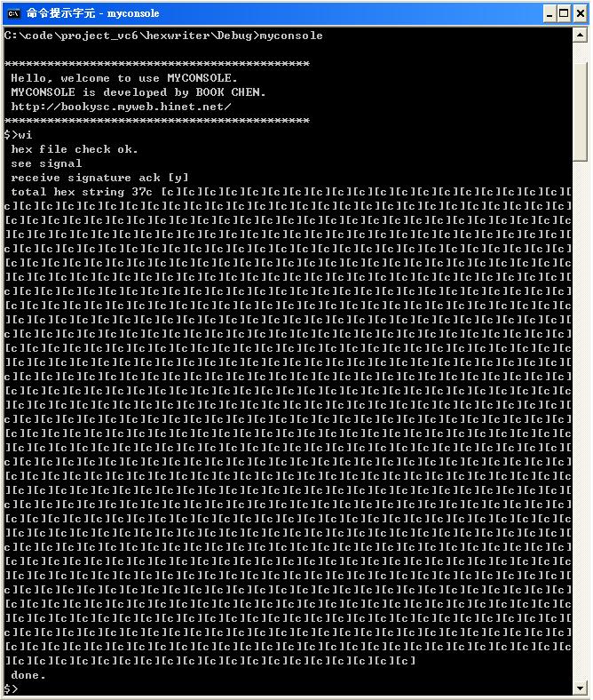The image size is (593, 700).
Task: Click the final $> prompt line
Action: pyautogui.click(x=12, y=688)
